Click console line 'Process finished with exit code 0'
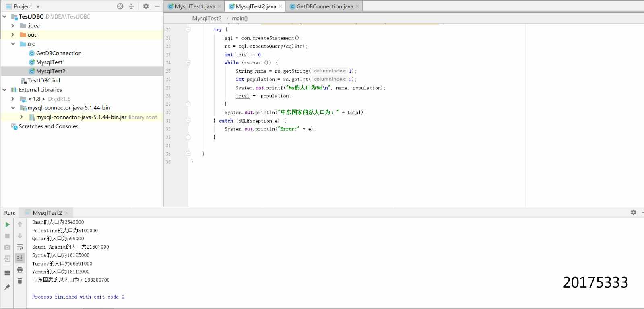The height and width of the screenshot is (309, 644). (x=78, y=297)
